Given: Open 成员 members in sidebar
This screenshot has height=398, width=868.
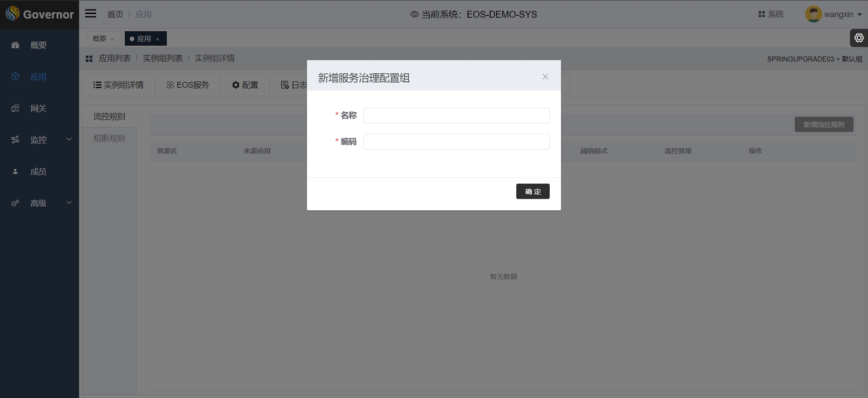Looking at the screenshot, I should point(38,172).
